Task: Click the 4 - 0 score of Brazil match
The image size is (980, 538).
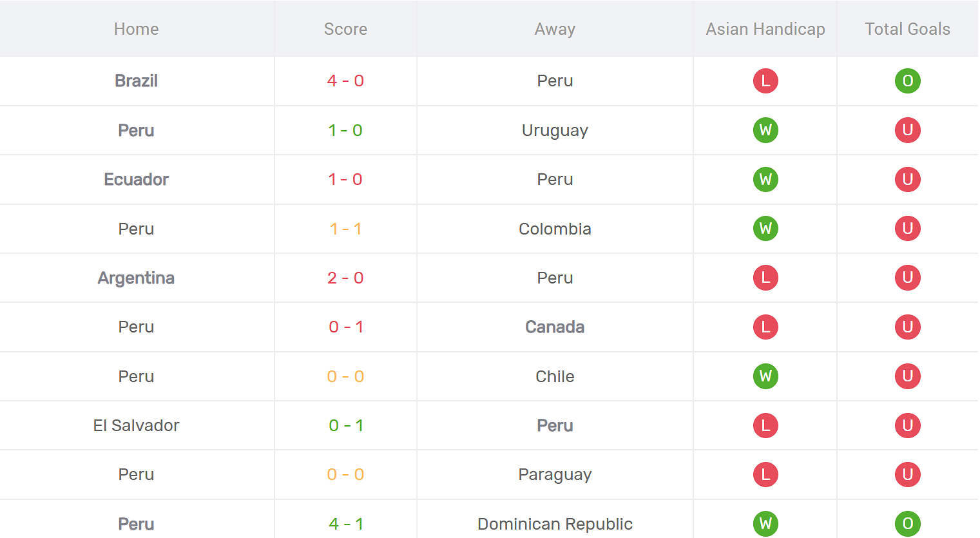Action: [345, 81]
